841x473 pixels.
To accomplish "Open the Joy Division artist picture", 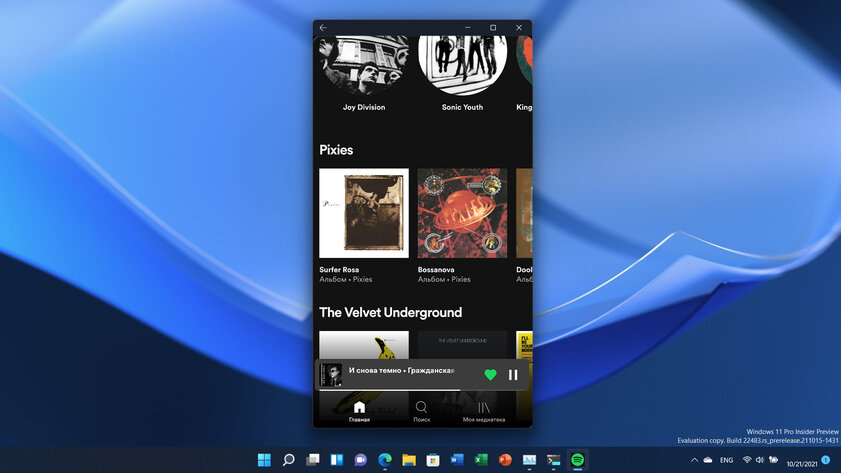I will click(x=364, y=63).
